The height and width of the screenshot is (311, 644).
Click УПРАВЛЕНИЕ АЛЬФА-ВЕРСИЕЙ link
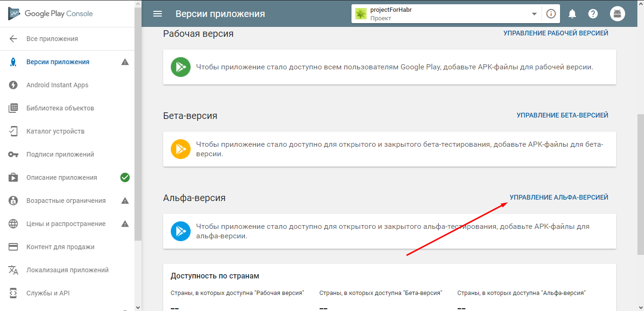[x=559, y=197]
